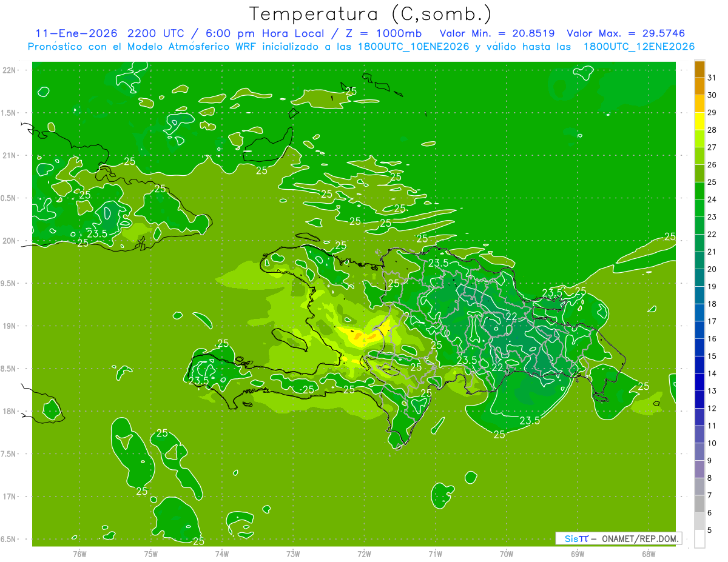Viewport: 728px width, 562px height.
Task: Click the legend value "15"
Action: [712, 356]
